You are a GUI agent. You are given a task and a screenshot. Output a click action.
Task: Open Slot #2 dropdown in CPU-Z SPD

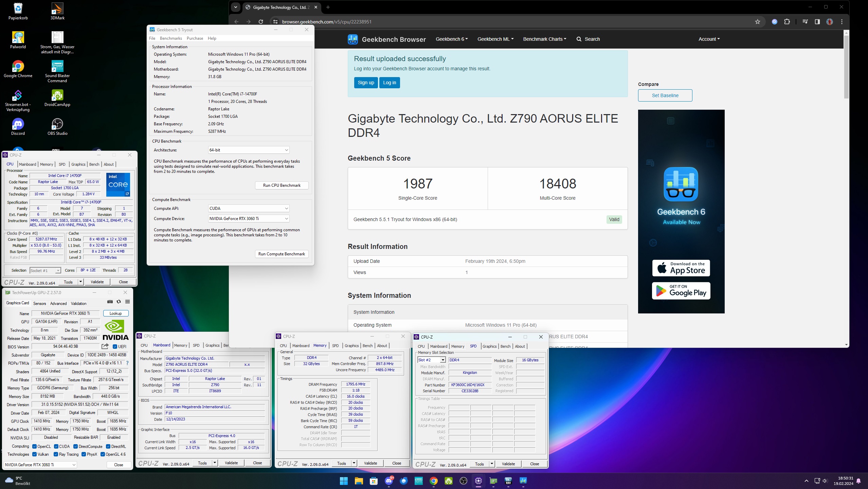click(x=431, y=360)
